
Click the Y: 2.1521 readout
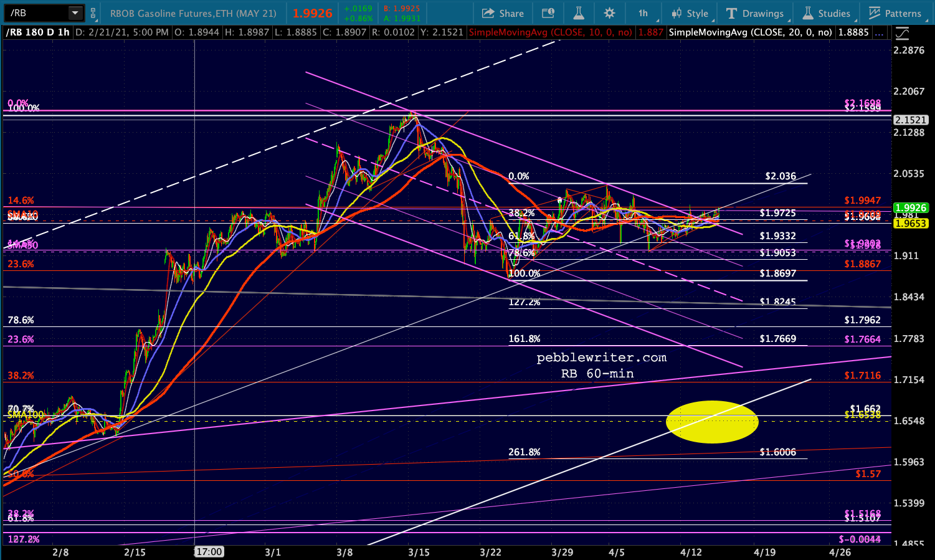point(442,32)
